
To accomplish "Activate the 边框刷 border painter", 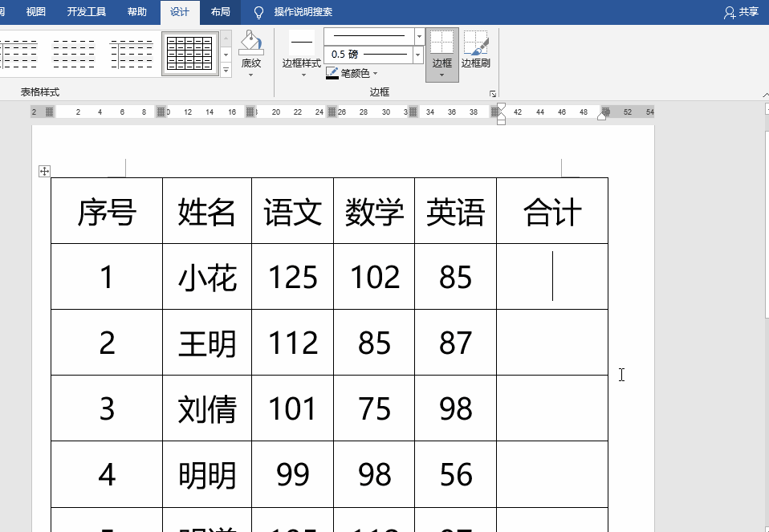I will coord(476,49).
